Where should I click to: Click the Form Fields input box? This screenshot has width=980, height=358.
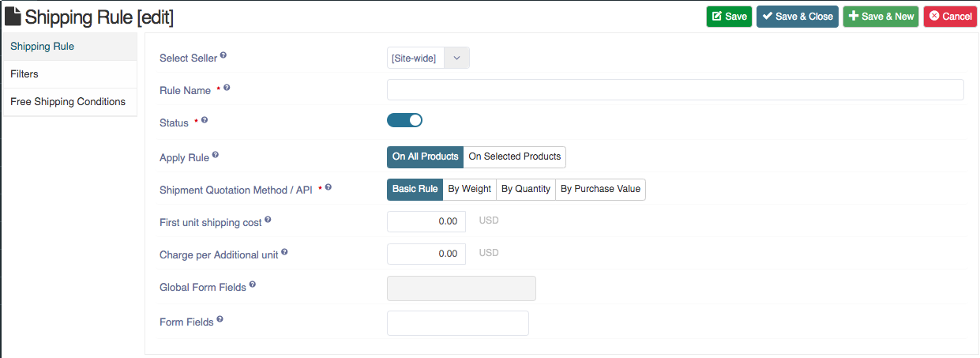pyautogui.click(x=458, y=323)
